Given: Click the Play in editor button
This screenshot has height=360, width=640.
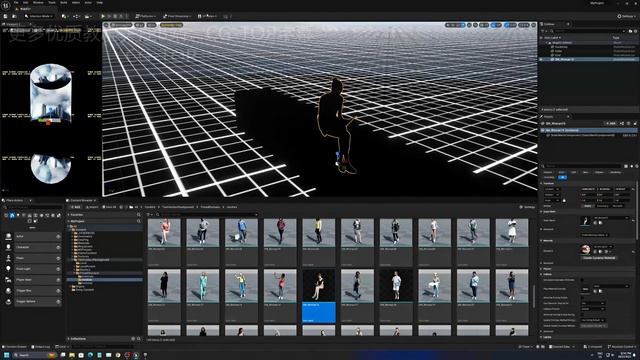Looking at the screenshot, I should (x=103, y=16).
